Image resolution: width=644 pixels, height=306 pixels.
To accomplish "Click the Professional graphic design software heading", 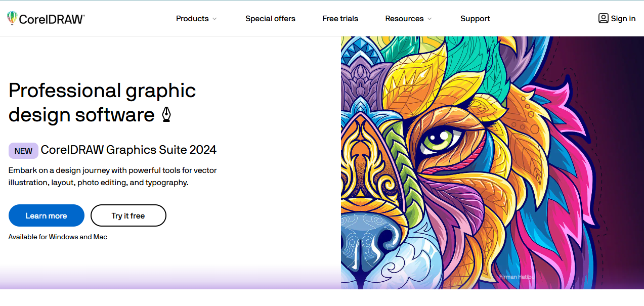I will click(102, 103).
